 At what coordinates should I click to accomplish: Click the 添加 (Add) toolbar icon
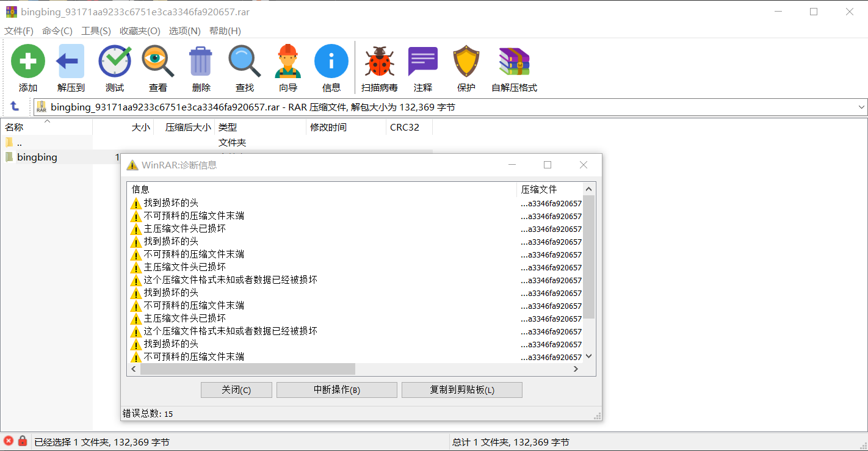coord(28,61)
